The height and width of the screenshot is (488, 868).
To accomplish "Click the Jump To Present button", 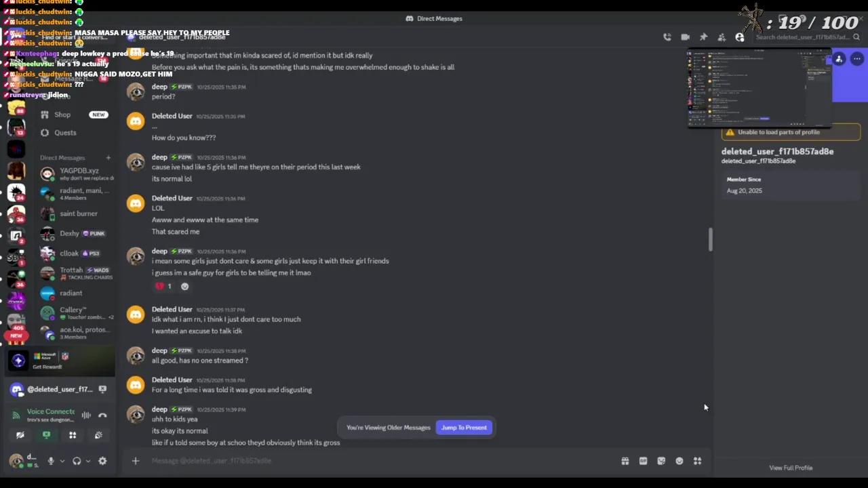I will (464, 428).
